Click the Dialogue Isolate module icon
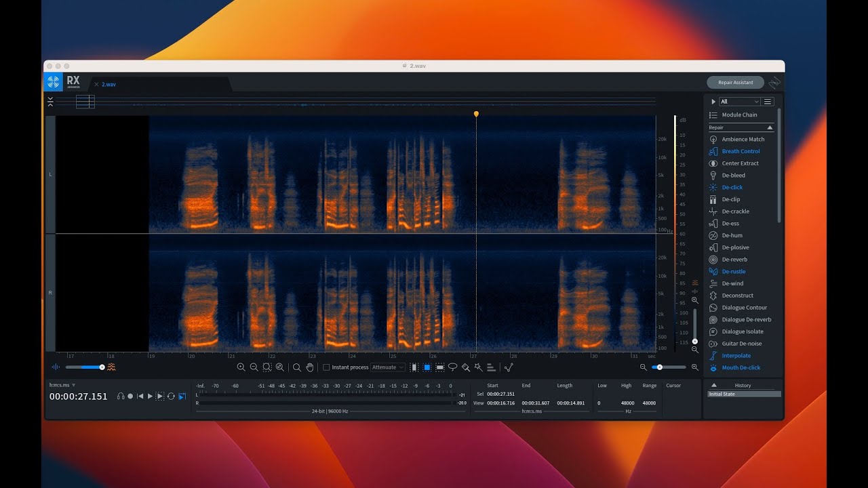The image size is (868, 488). pos(713,331)
